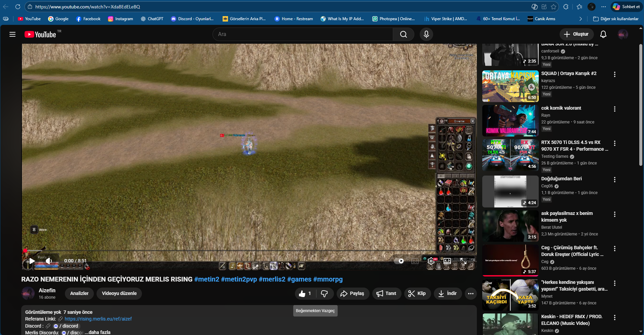This screenshot has width=644, height=335.
Task: Open the notifications bell
Action: [603, 34]
